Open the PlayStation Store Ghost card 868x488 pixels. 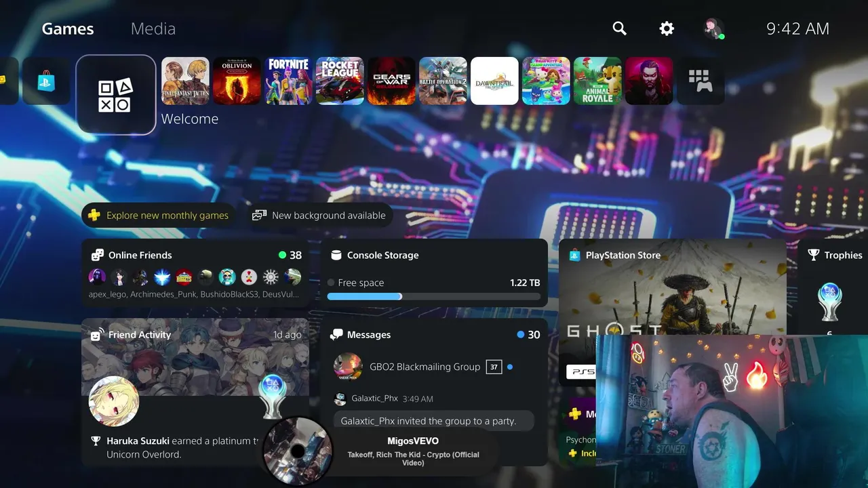pyautogui.click(x=673, y=312)
